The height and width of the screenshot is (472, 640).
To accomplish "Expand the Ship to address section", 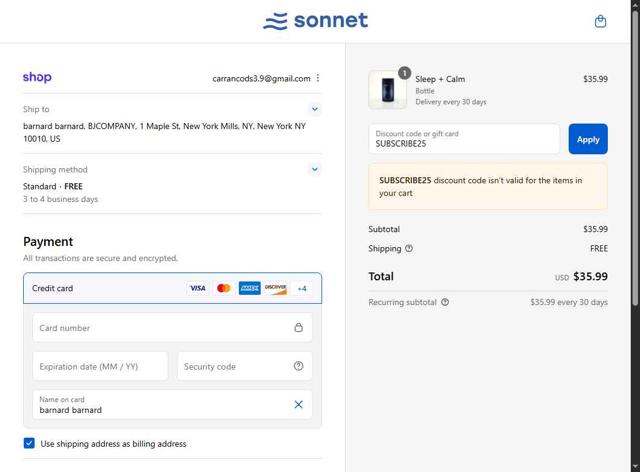I will click(315, 109).
